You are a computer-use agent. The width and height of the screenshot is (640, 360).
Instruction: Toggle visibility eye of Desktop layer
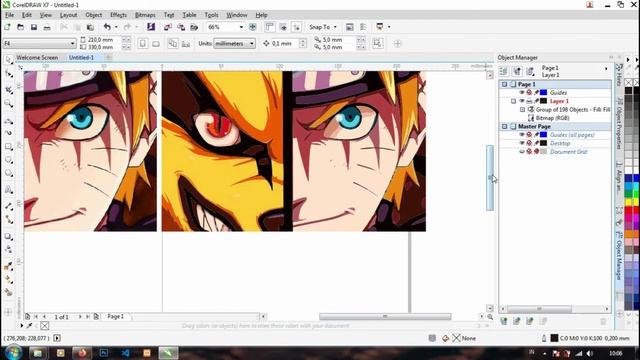(x=522, y=143)
